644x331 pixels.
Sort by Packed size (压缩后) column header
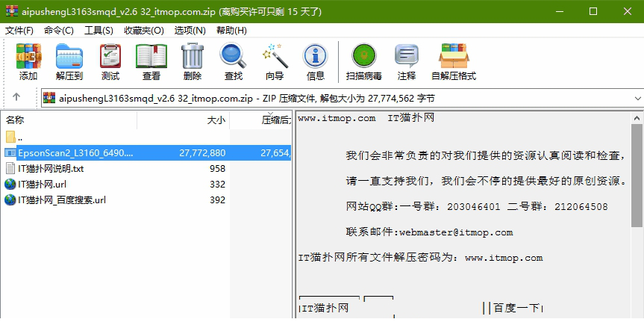(260, 120)
